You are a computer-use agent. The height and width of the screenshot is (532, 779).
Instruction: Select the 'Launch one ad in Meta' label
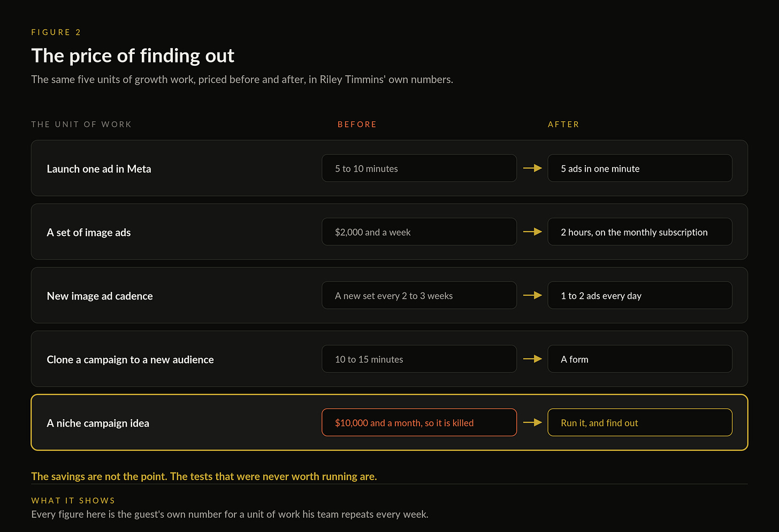tap(99, 168)
